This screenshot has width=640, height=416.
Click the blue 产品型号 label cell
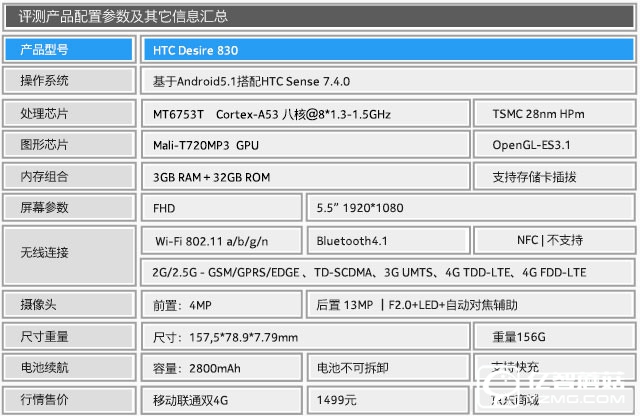coord(68,49)
